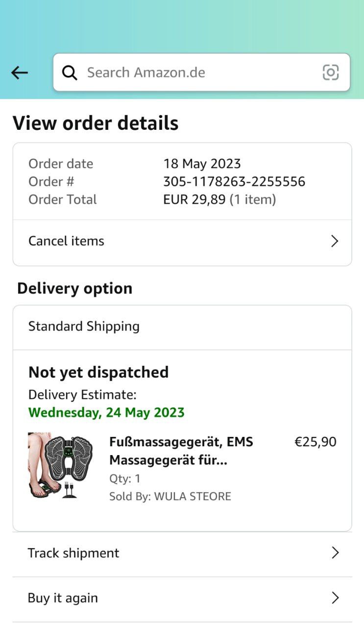Choose the Buy it again label

[x=63, y=598]
